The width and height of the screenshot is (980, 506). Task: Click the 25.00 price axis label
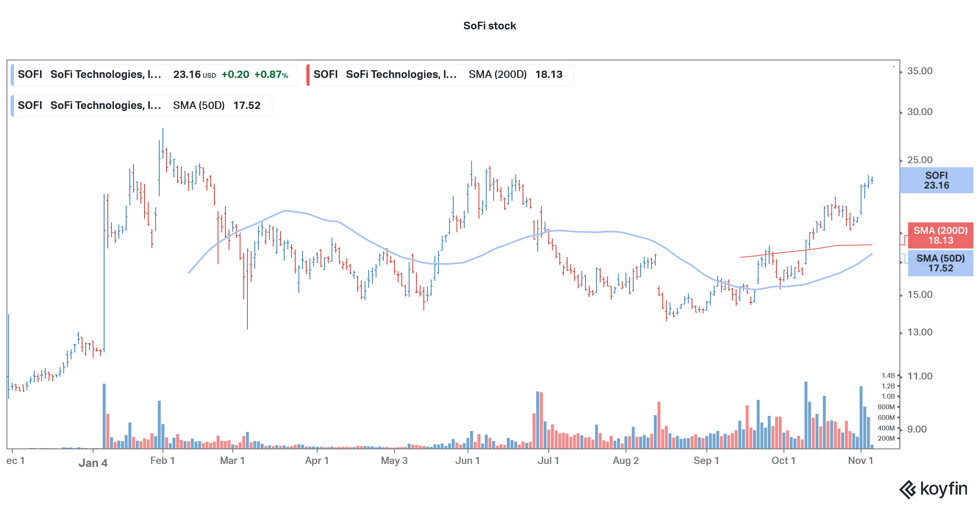pyautogui.click(x=920, y=160)
